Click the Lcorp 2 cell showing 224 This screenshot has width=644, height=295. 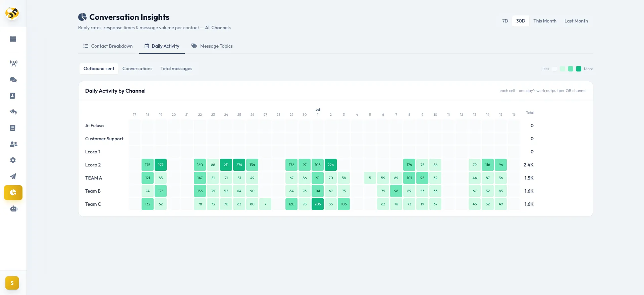point(331,165)
